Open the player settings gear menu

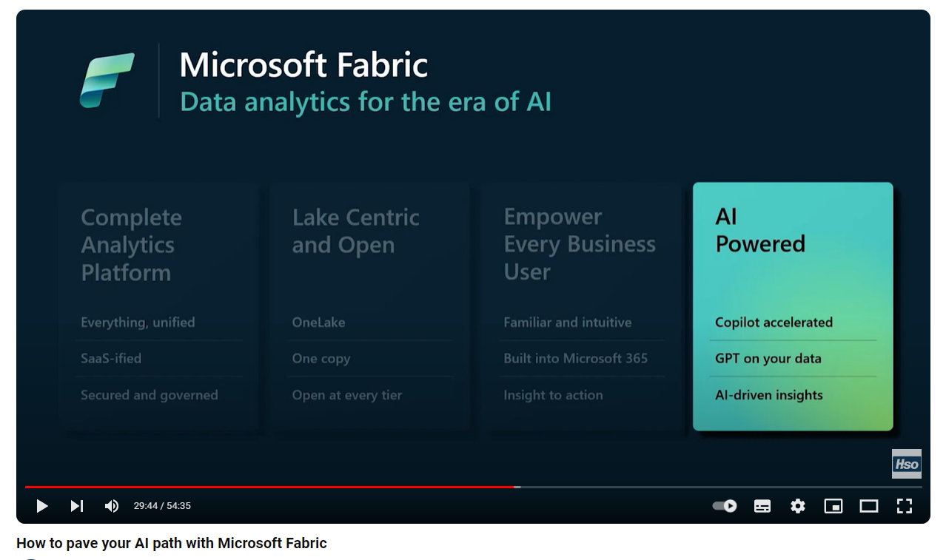[x=797, y=506]
